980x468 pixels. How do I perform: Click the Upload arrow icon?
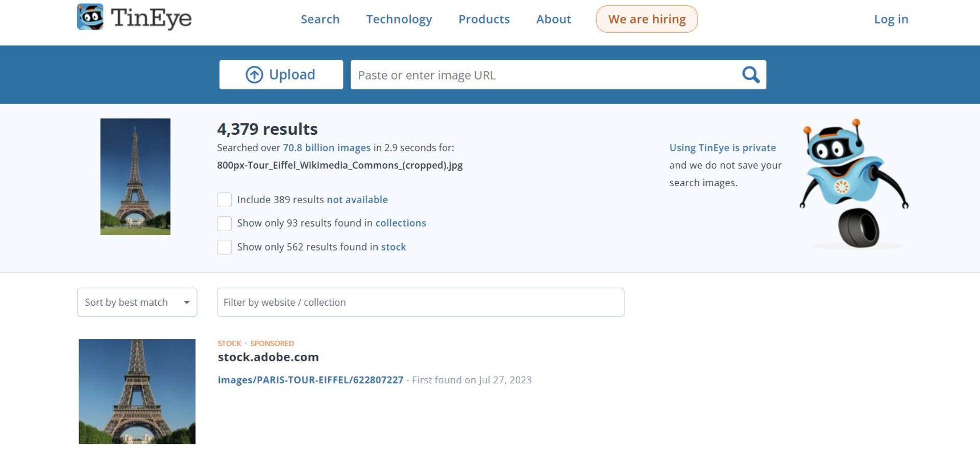coord(254,75)
